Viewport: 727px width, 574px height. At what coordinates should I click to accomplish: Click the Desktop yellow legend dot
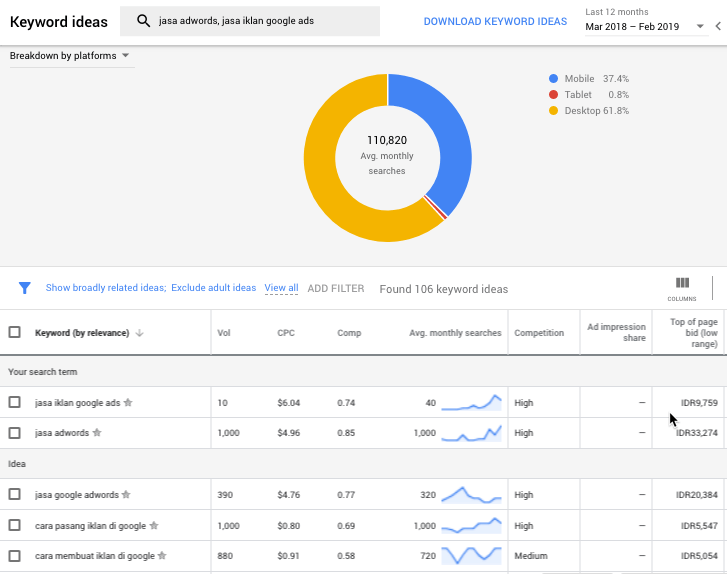pyautogui.click(x=553, y=110)
